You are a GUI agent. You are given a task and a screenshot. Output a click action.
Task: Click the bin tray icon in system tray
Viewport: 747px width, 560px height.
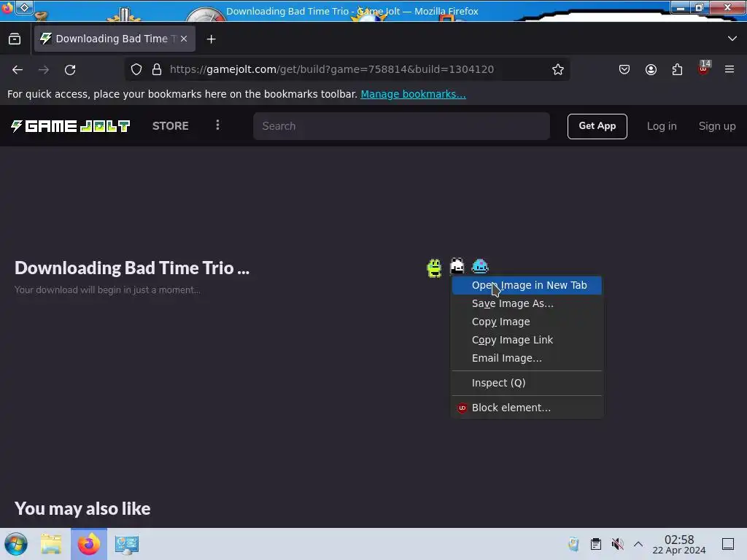(x=573, y=544)
